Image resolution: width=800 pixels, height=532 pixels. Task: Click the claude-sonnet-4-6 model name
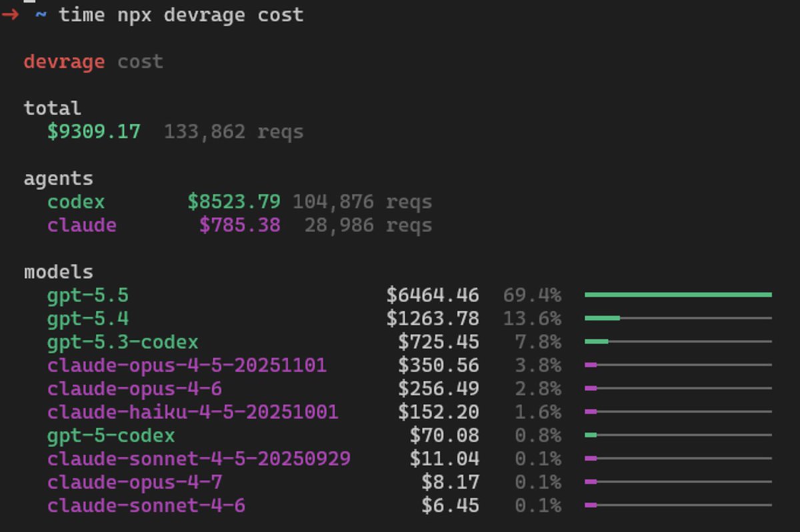(x=147, y=505)
